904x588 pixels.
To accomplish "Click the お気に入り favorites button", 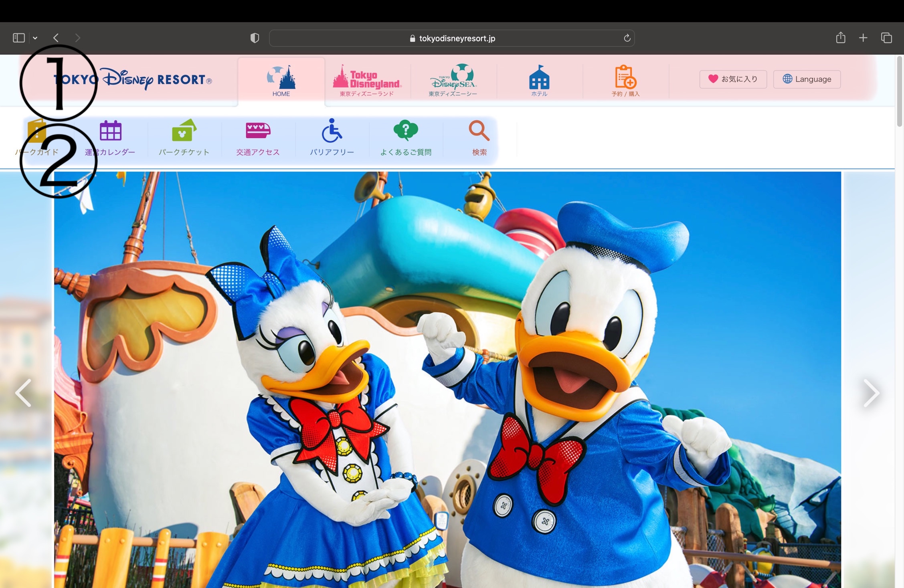I will [x=733, y=79].
